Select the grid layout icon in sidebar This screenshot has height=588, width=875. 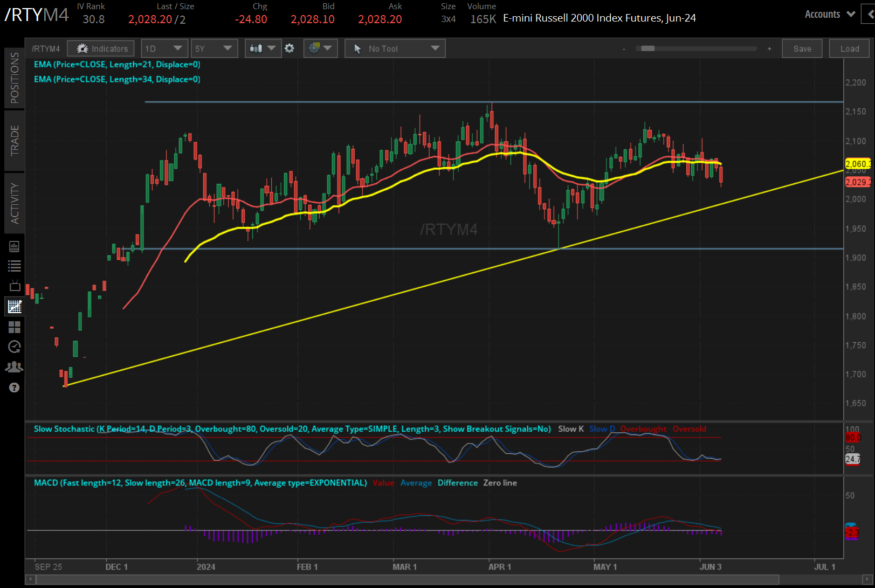tap(15, 327)
